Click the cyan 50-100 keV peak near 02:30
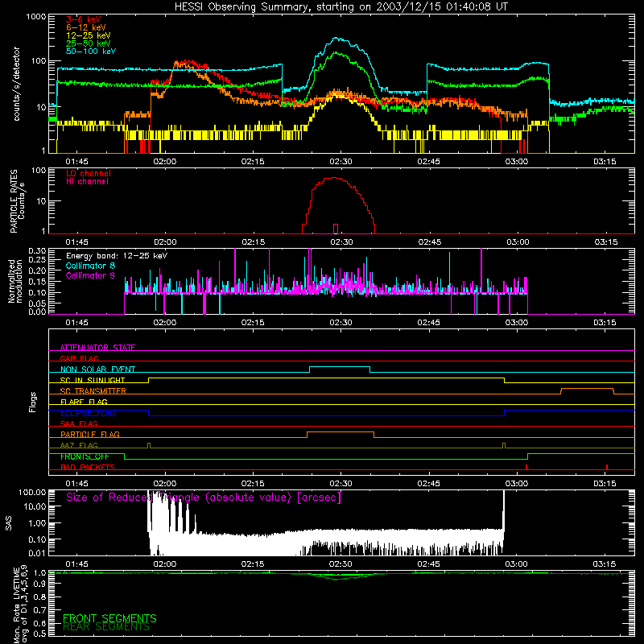 coord(337,39)
